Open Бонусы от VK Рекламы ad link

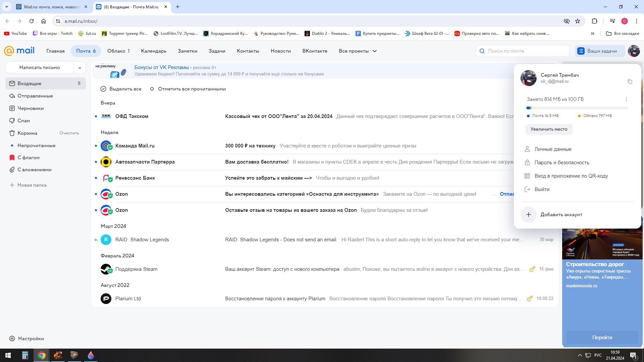click(x=162, y=67)
